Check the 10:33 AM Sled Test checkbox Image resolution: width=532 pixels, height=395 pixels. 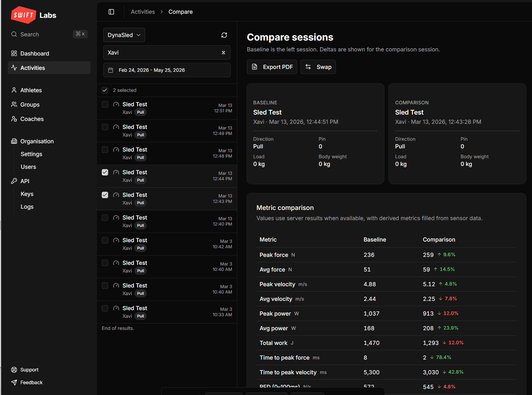(105, 308)
